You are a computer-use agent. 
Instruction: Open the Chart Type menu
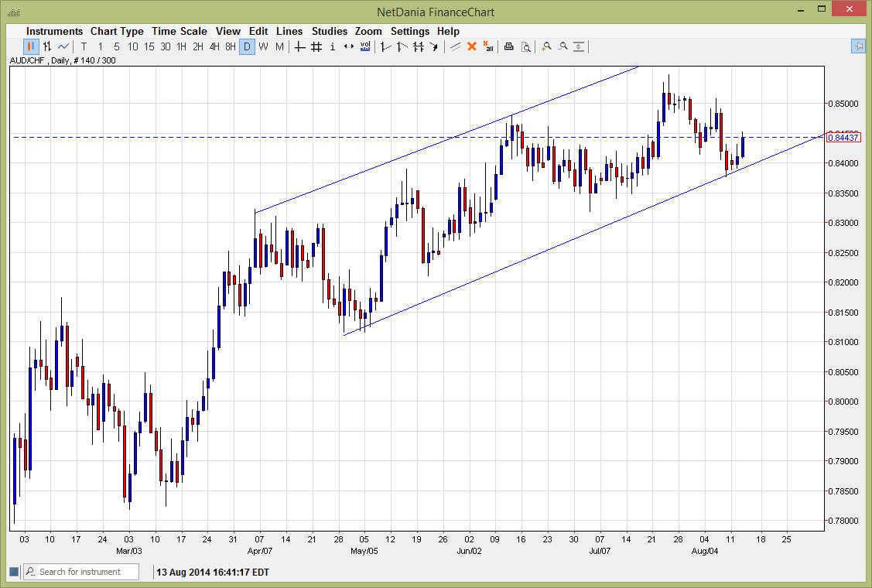point(117,31)
